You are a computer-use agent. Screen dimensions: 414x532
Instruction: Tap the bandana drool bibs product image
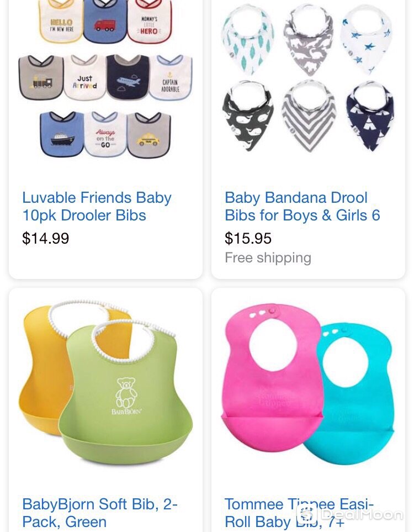coord(308,77)
